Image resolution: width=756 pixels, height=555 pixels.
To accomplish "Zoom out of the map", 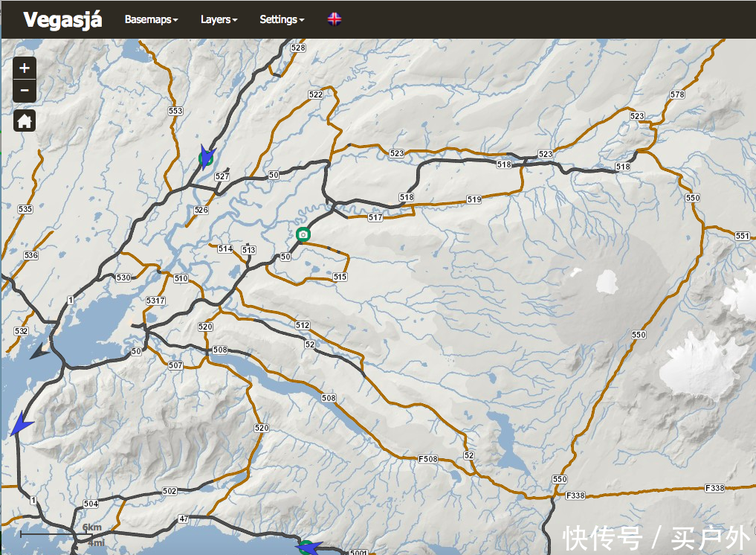I will pos(25,91).
